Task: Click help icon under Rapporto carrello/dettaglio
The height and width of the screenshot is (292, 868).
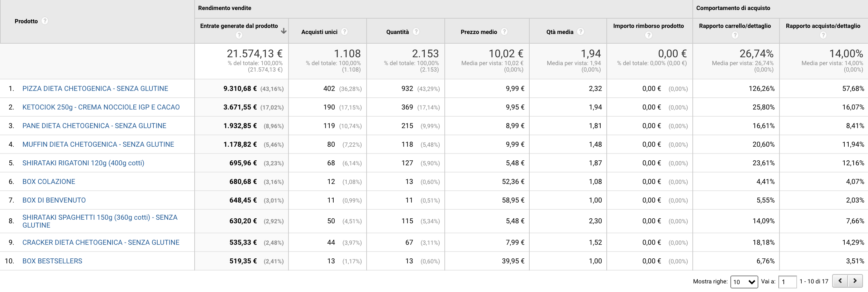Action: tap(735, 35)
